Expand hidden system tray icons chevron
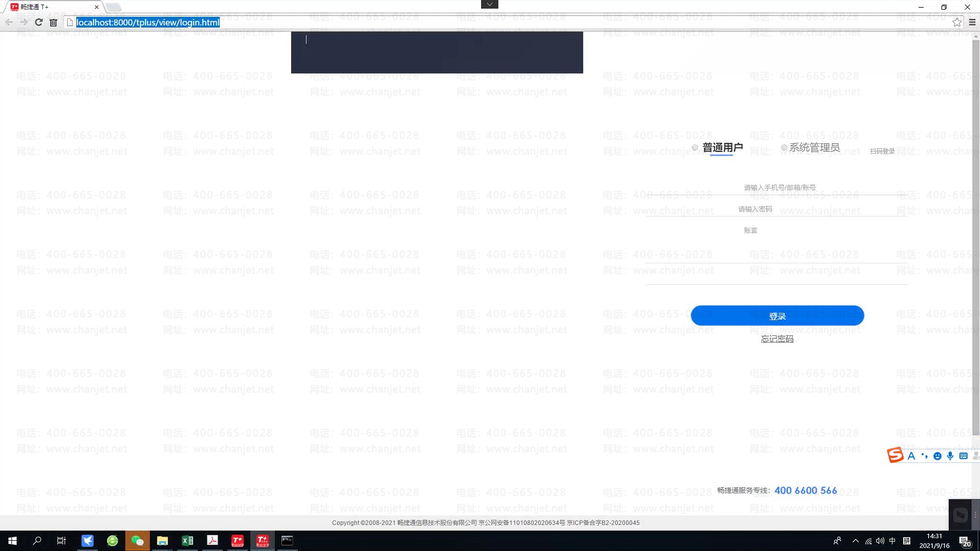This screenshot has width=980, height=551. (856, 541)
